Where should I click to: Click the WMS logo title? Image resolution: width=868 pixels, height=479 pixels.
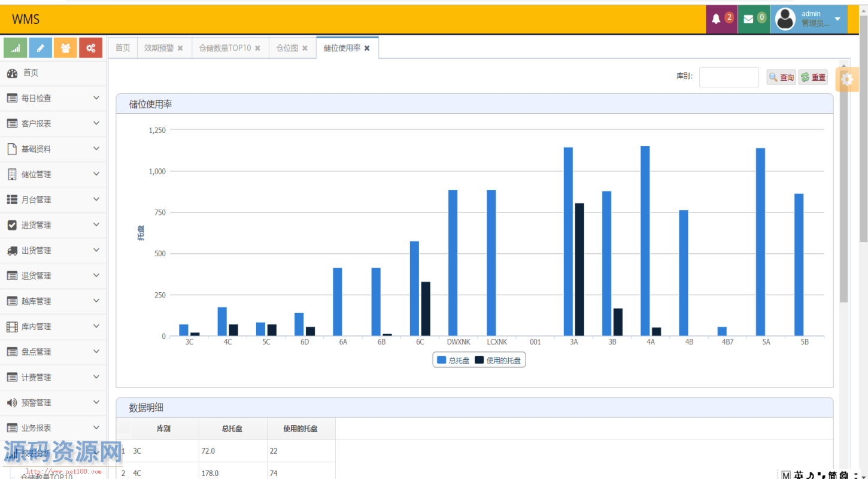point(26,19)
